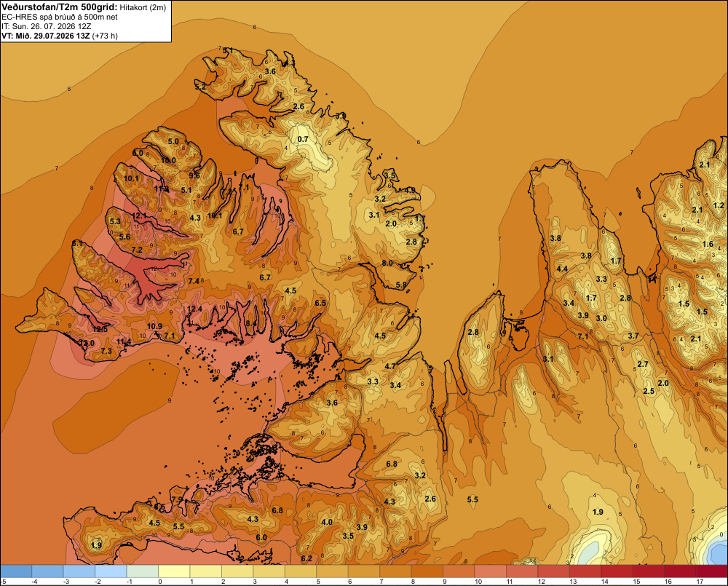This screenshot has height=586, width=728.
Task: Click the '7.3' temperature value on the map
Action: pos(106,351)
